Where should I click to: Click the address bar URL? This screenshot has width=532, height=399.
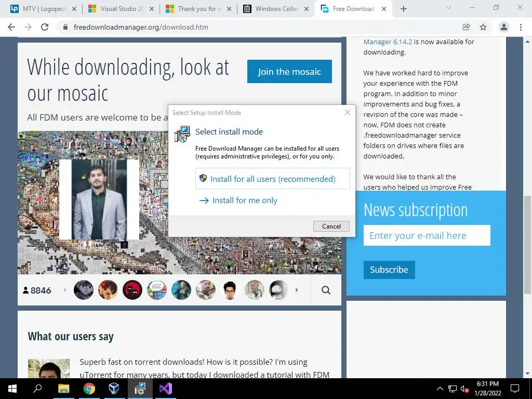141,27
